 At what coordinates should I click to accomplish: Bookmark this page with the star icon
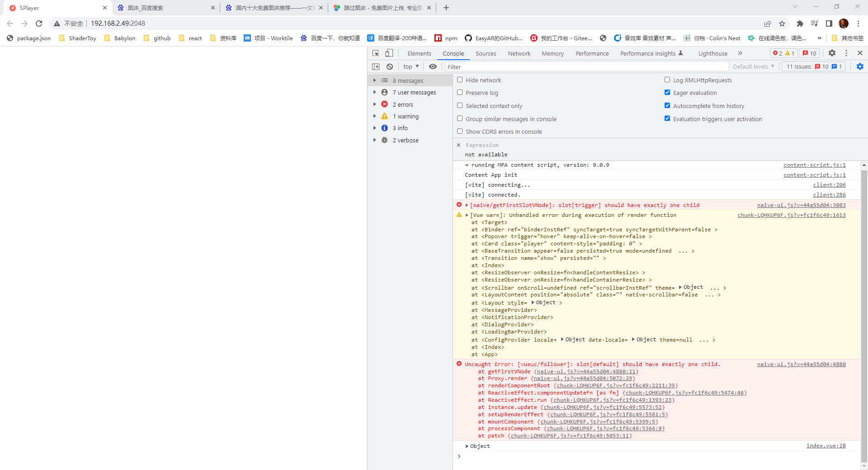point(782,23)
